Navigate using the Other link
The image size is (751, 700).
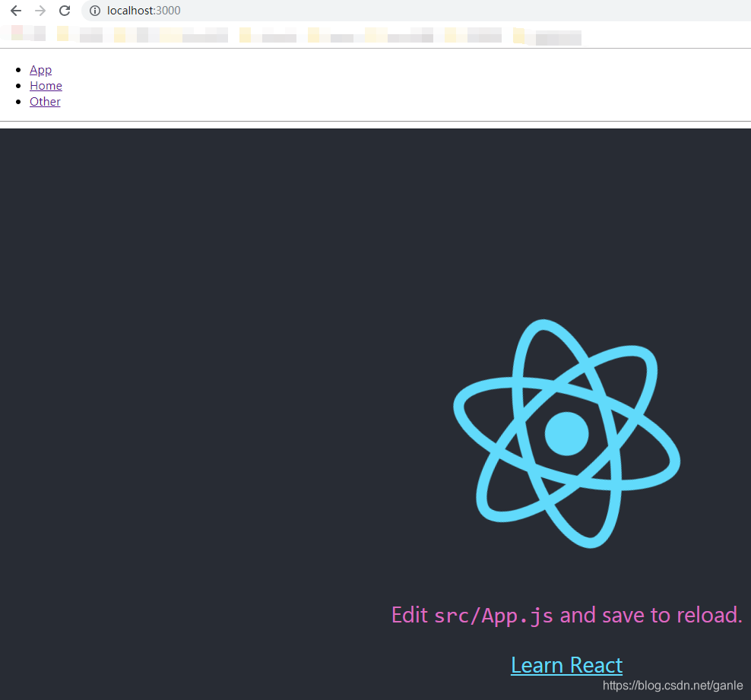(x=45, y=102)
